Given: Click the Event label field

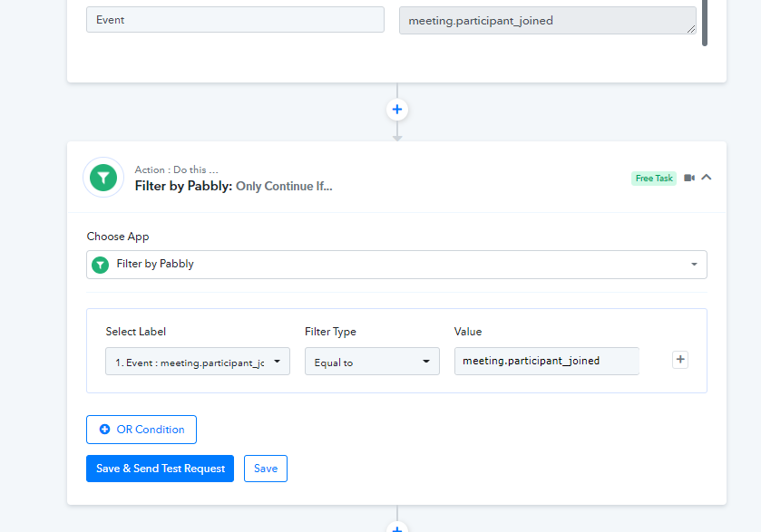Looking at the screenshot, I should click(236, 20).
